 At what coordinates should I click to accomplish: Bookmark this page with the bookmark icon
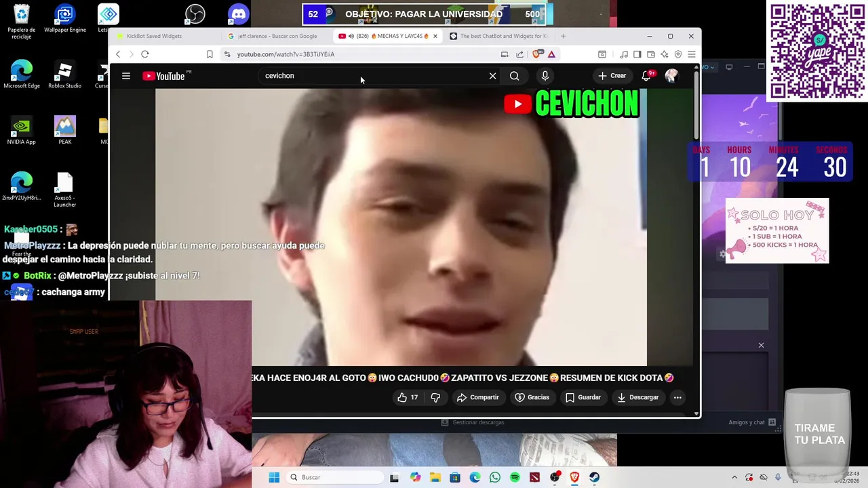pyautogui.click(x=210, y=54)
